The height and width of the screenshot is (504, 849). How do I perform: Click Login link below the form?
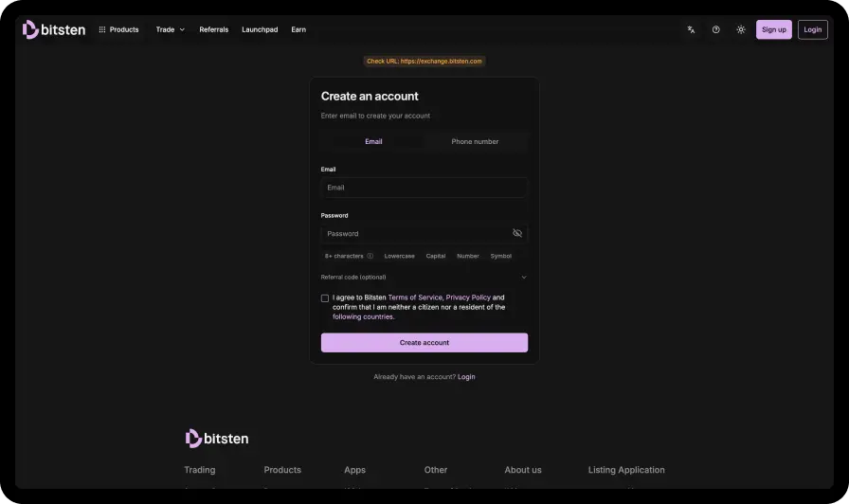466,377
